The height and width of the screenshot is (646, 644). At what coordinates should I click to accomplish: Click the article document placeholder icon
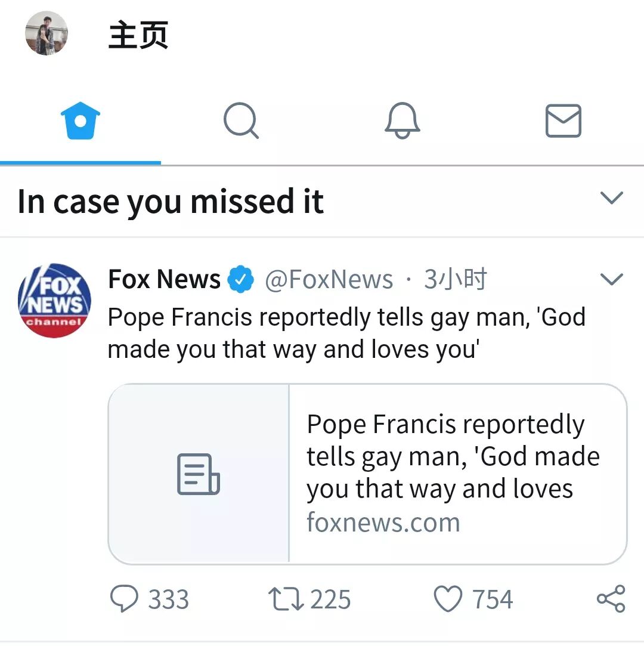tap(199, 474)
